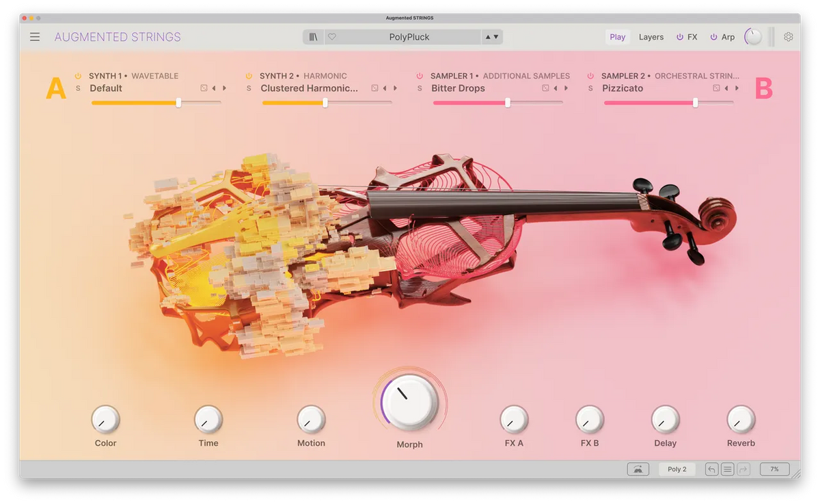Open the Poly 2 polyphony dropdown
The image size is (820, 504).
pyautogui.click(x=676, y=469)
